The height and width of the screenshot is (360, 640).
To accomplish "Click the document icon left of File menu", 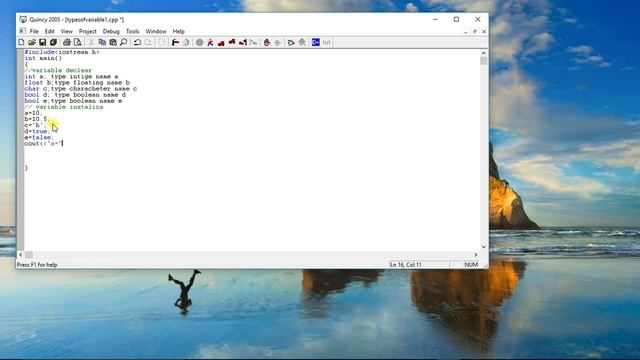I will (23, 31).
